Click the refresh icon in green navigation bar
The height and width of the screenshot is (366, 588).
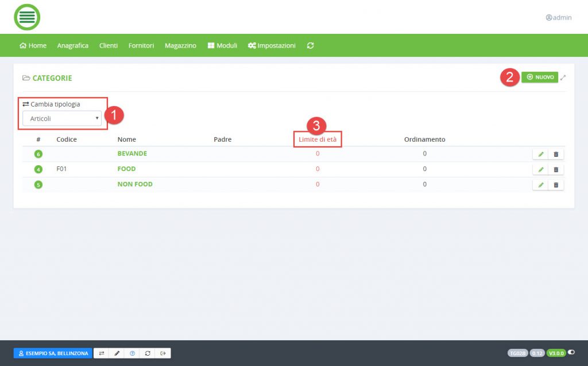(x=311, y=46)
